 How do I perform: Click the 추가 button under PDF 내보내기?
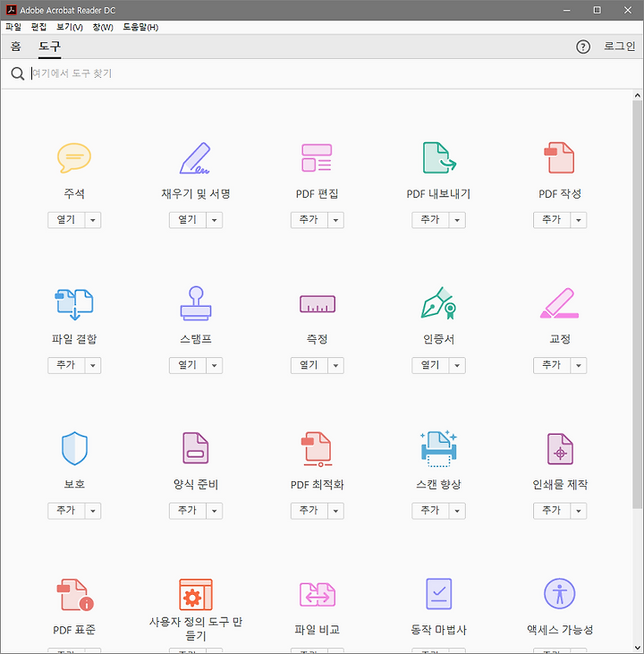pos(430,220)
